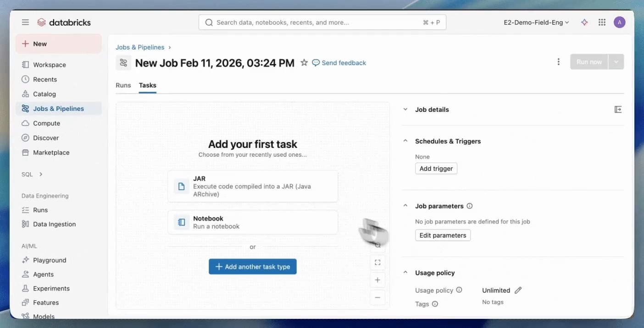Click Add trigger button

pyautogui.click(x=436, y=169)
